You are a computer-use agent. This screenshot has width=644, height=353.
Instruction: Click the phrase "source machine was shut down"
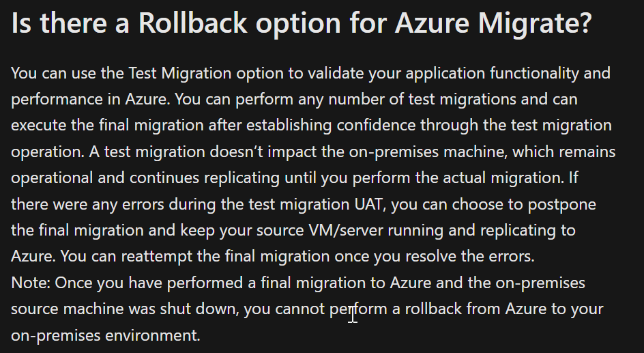tap(125, 309)
